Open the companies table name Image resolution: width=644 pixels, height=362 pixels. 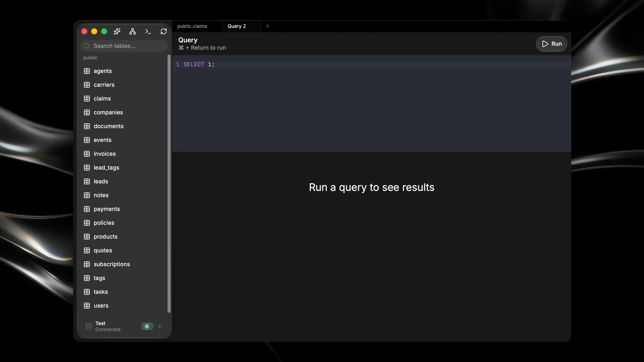click(x=108, y=112)
